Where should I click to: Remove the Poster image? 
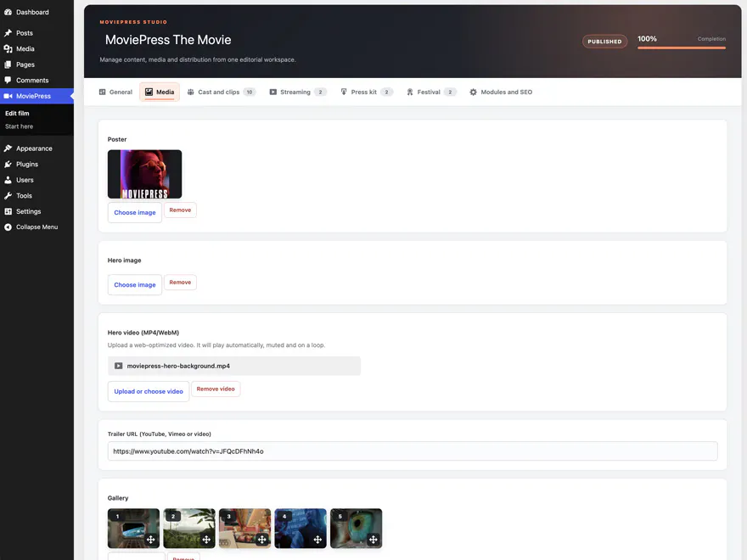click(180, 210)
